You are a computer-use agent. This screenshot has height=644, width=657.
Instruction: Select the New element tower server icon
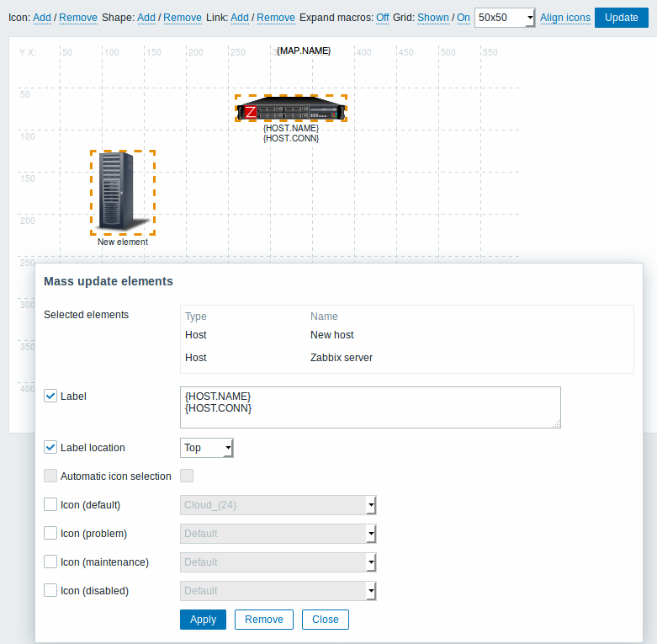(x=123, y=191)
